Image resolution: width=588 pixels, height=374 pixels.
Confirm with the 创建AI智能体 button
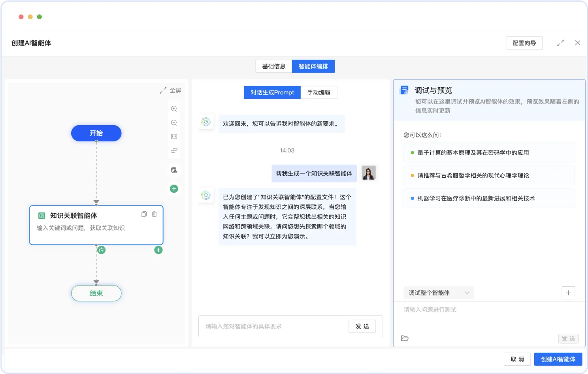(558, 359)
